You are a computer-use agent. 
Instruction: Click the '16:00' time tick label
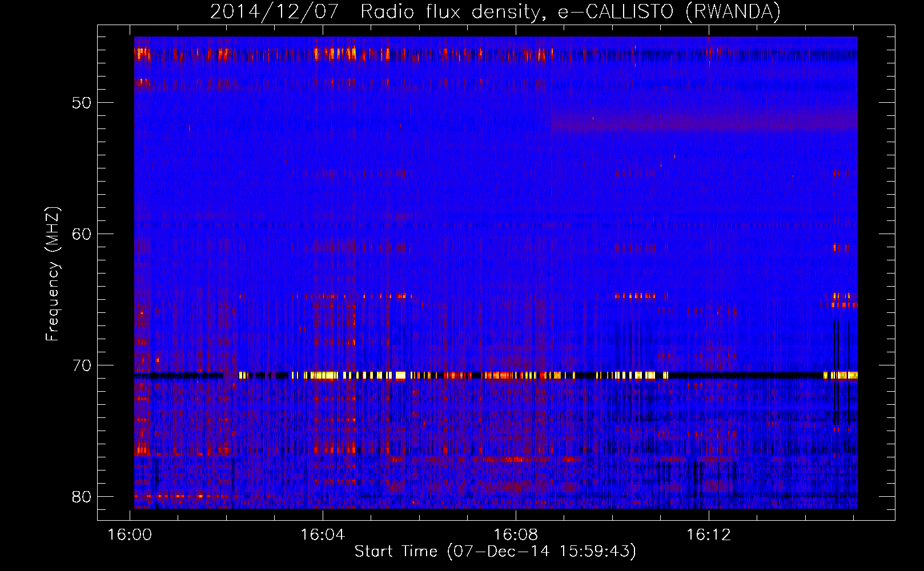pyautogui.click(x=130, y=535)
